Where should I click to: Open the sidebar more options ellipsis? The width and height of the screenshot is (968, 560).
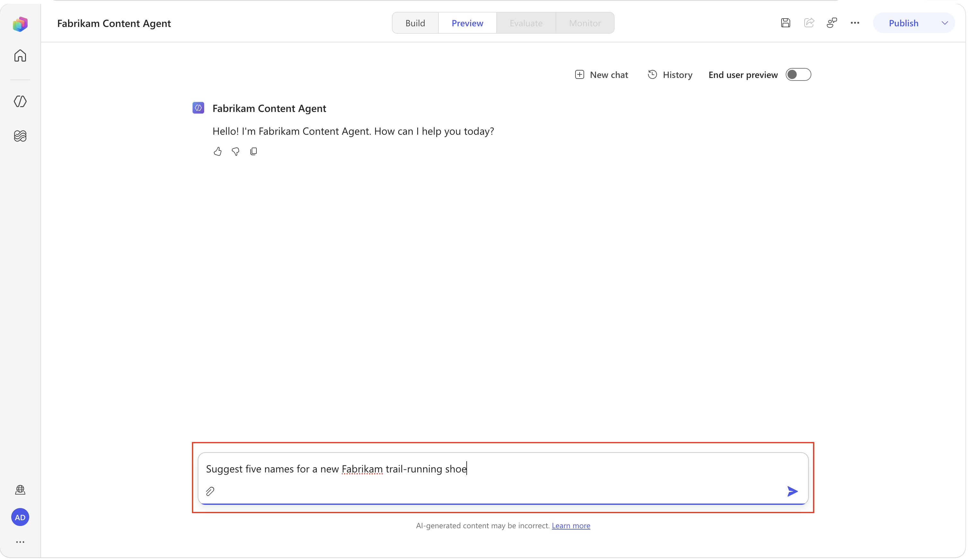pos(20,542)
